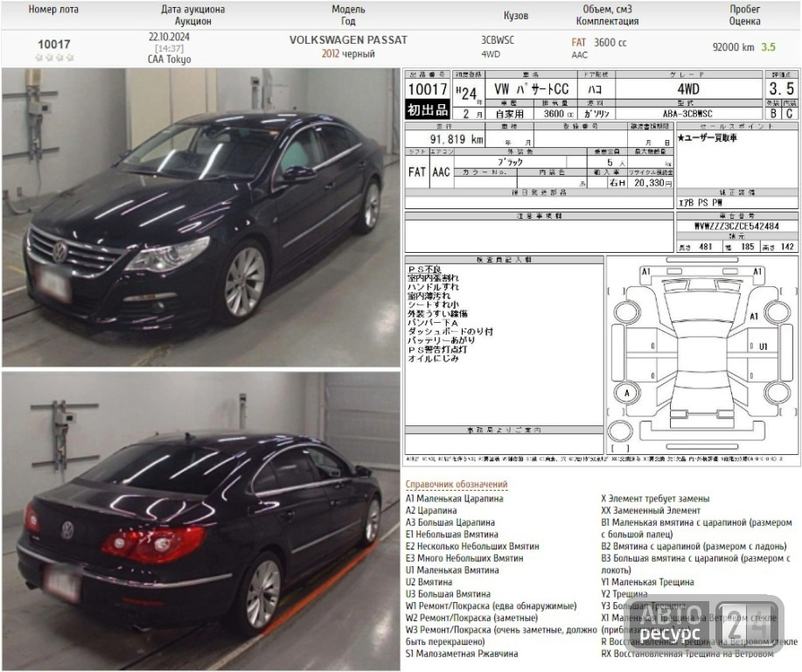
Task: Open the rear view photo of the Passat
Action: pos(201,521)
